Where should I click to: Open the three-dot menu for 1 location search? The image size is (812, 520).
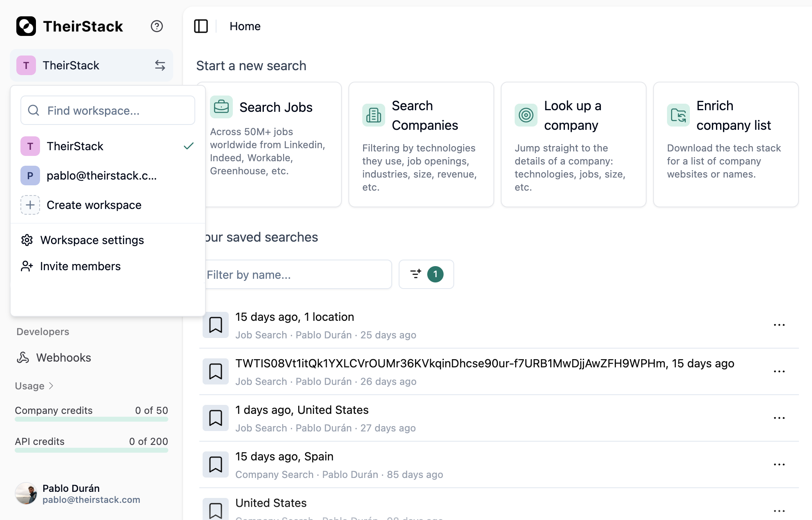tap(779, 325)
